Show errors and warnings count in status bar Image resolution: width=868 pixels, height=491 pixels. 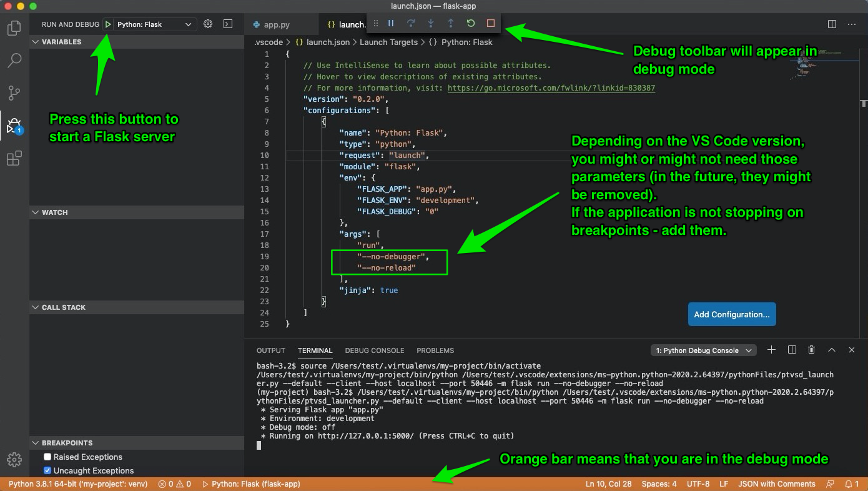coord(175,484)
